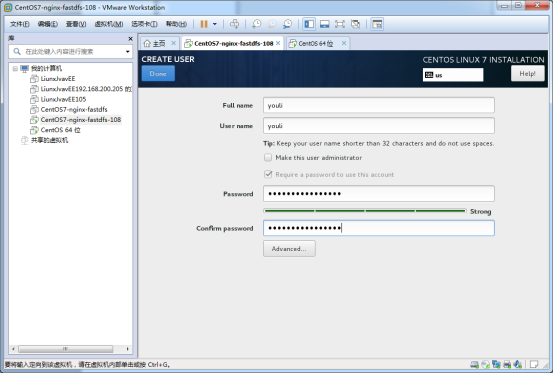Select the CentOS7-nginx-fastdfs-108 tab
The image size is (553, 373).
click(x=233, y=43)
